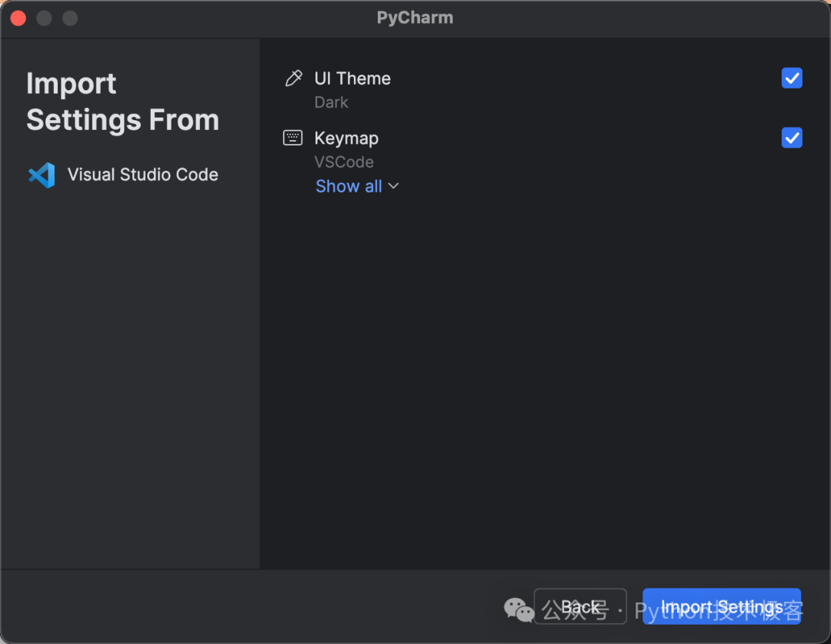Click the PyCharm window title

click(x=415, y=18)
